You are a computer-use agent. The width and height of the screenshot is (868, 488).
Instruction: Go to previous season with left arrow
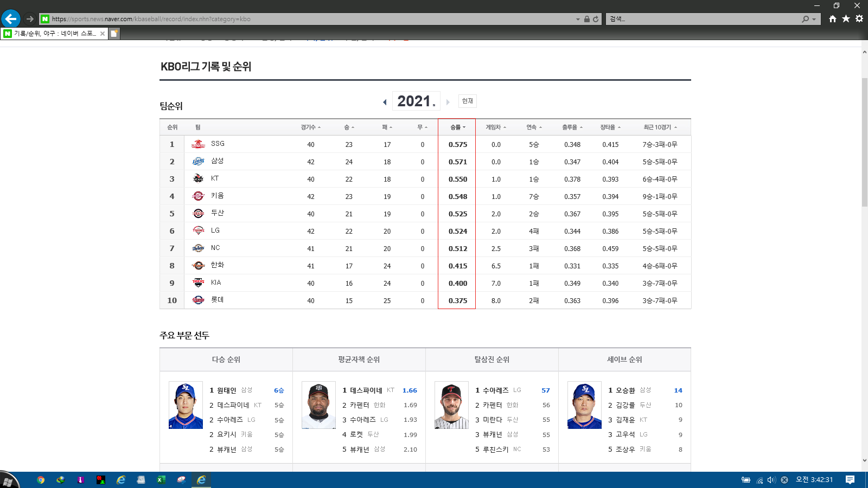[x=385, y=102]
